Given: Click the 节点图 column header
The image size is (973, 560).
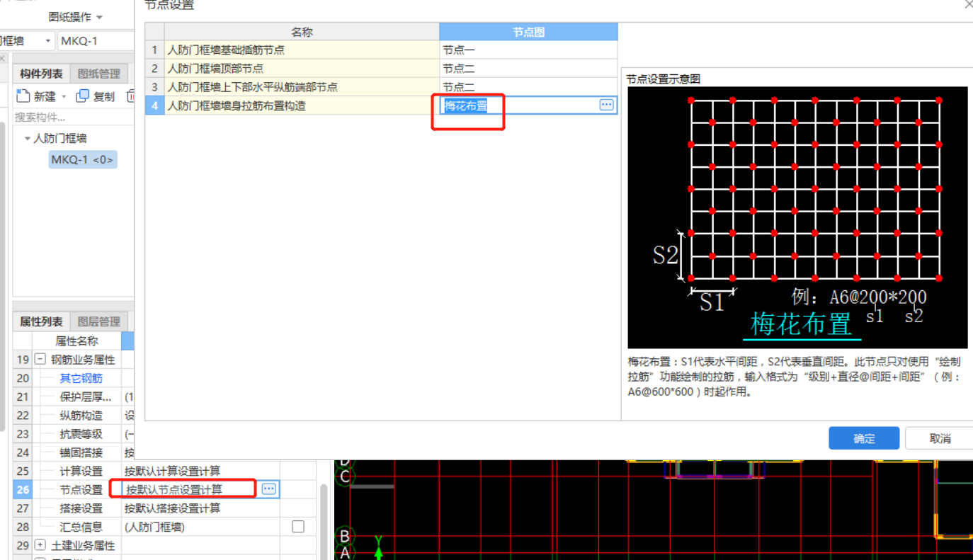Looking at the screenshot, I should [x=528, y=32].
